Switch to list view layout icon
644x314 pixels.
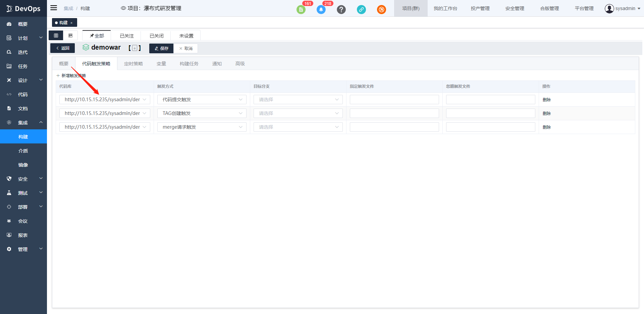click(x=56, y=36)
